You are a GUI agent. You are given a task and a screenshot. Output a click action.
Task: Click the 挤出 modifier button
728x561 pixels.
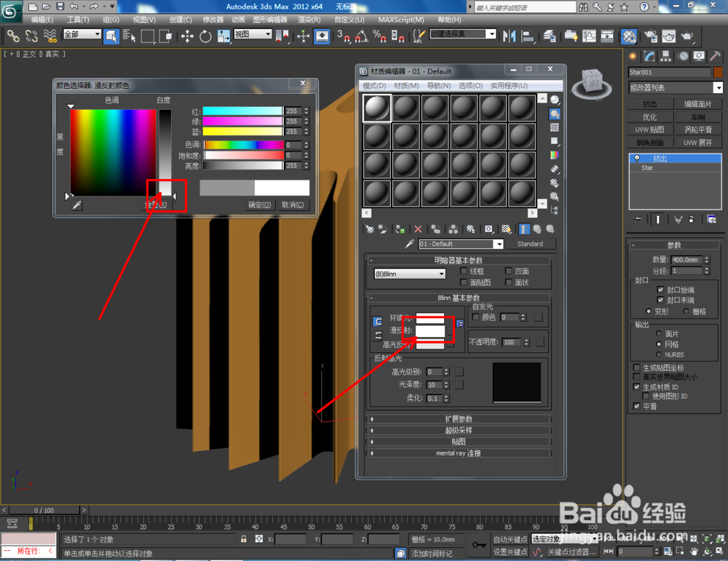point(650,104)
